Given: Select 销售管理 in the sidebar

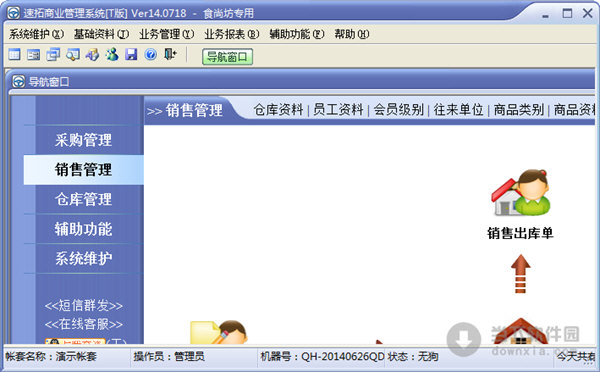Looking at the screenshot, I should tap(83, 170).
